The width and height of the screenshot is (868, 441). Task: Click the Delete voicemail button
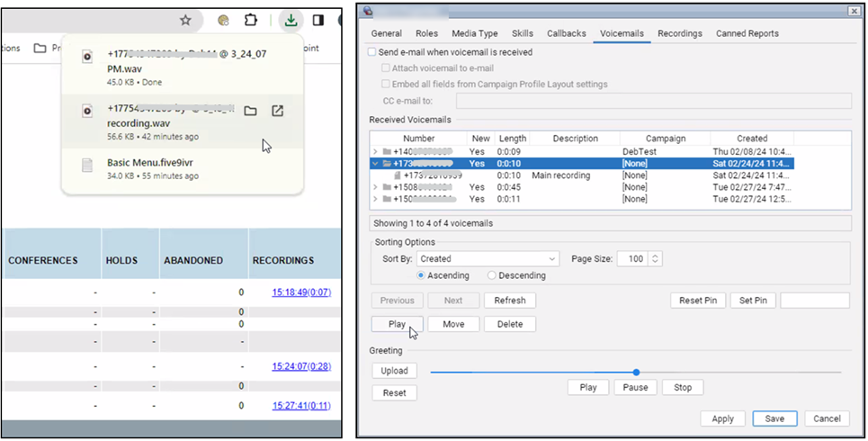point(510,324)
